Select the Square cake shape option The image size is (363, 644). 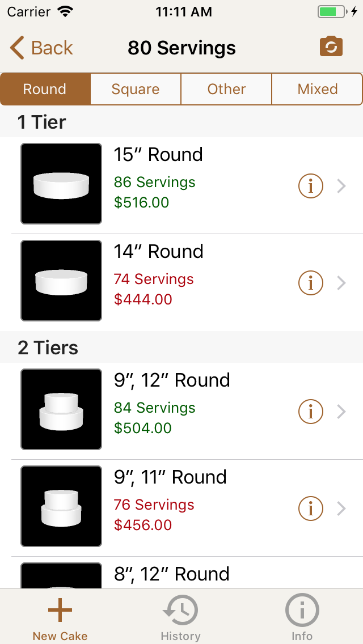(136, 89)
